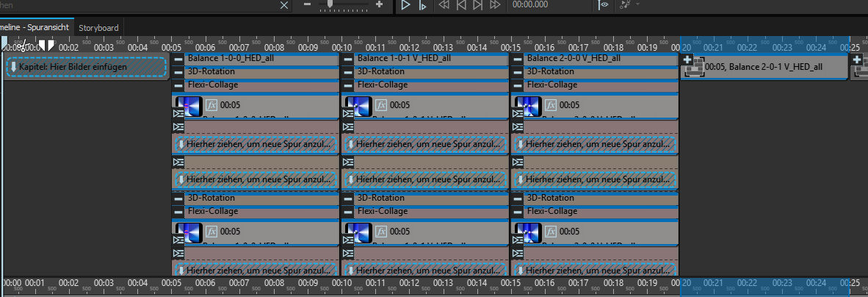The image size is (868, 297).
Task: Clear the search field with the X icon
Action: 284,5
